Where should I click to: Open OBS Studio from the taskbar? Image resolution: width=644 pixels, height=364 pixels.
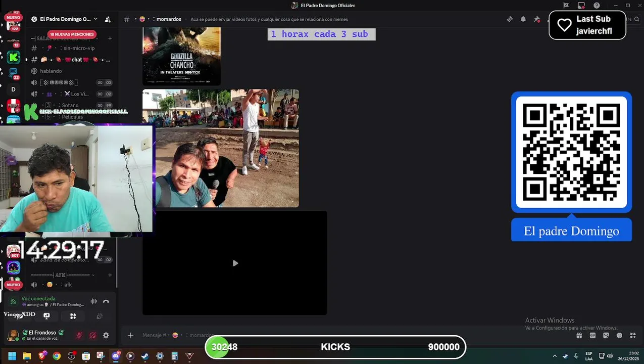pos(71,356)
